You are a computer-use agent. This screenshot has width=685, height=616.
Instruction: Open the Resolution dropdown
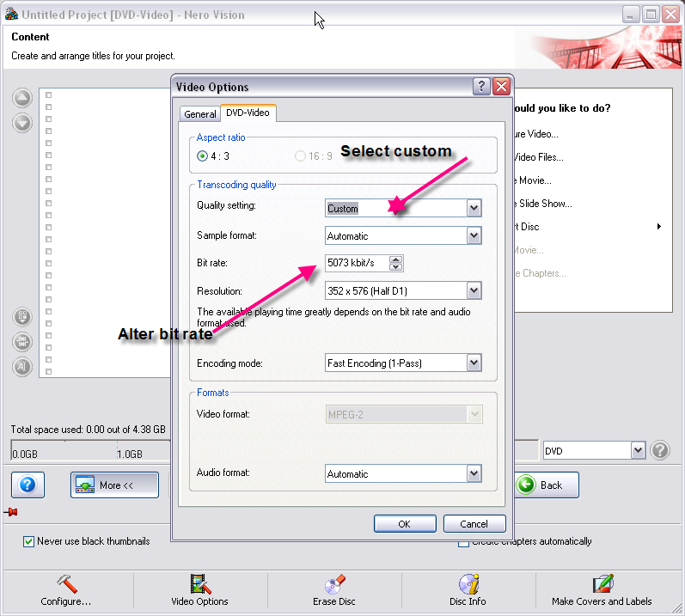pyautogui.click(x=474, y=290)
